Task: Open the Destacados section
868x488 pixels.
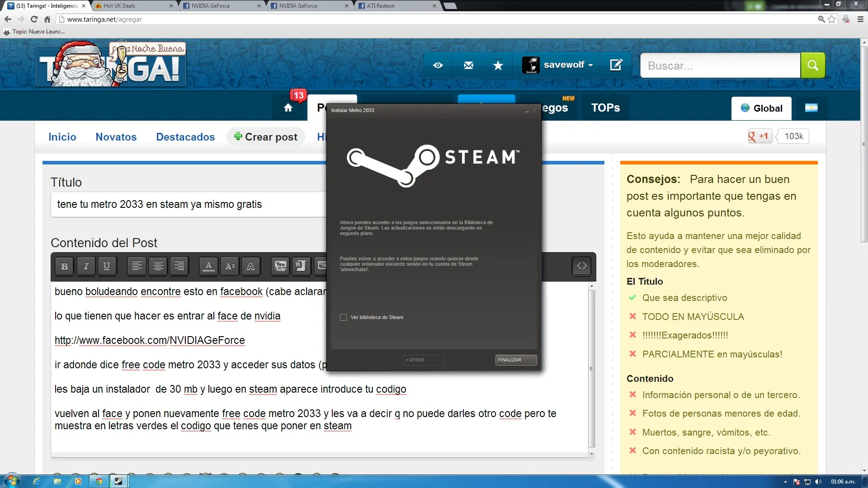Action: (185, 137)
